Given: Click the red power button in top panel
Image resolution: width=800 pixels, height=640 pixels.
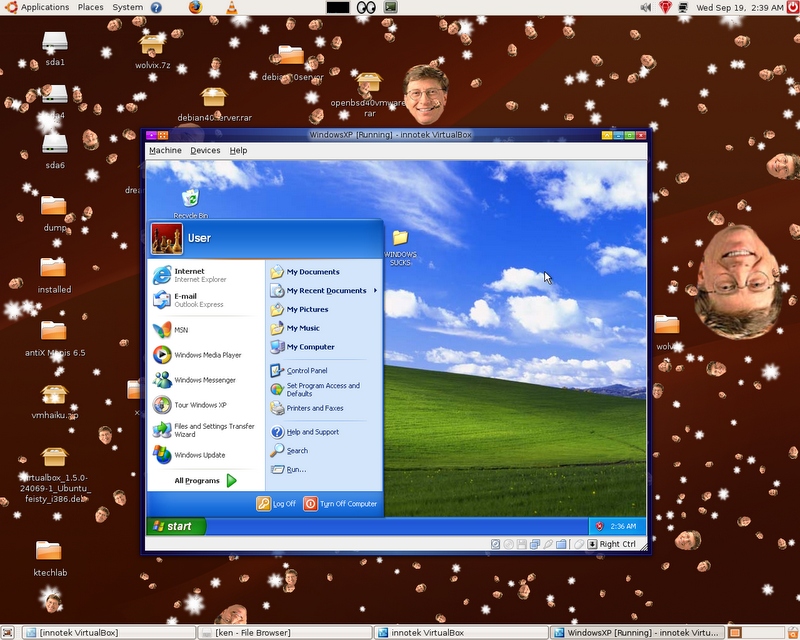Looking at the screenshot, I should coord(794,7).
